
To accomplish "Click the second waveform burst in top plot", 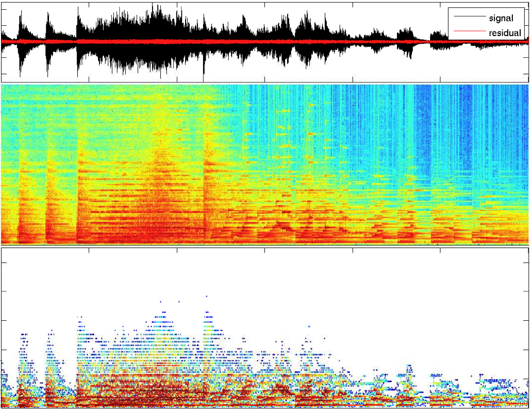I will pyautogui.click(x=48, y=31).
